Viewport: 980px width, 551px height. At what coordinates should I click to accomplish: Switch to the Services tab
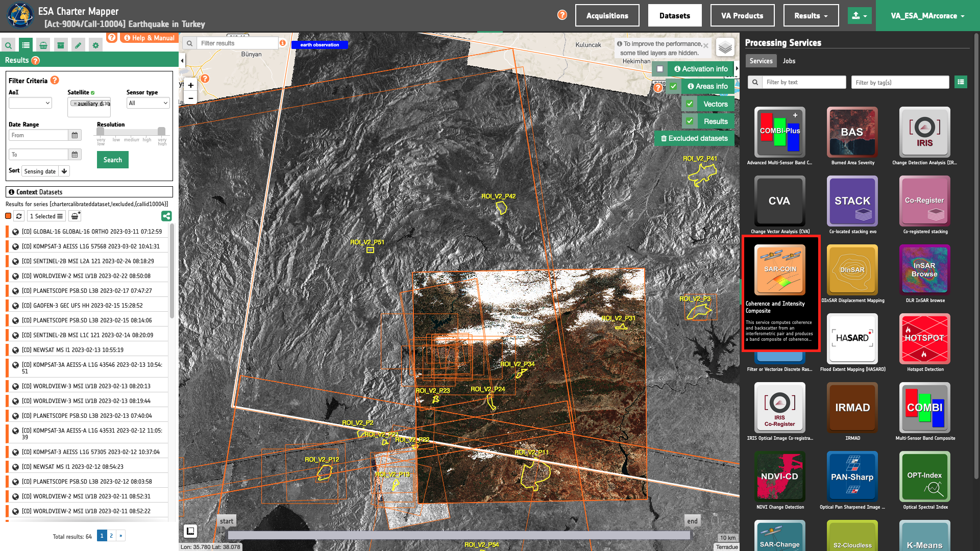[x=761, y=61]
